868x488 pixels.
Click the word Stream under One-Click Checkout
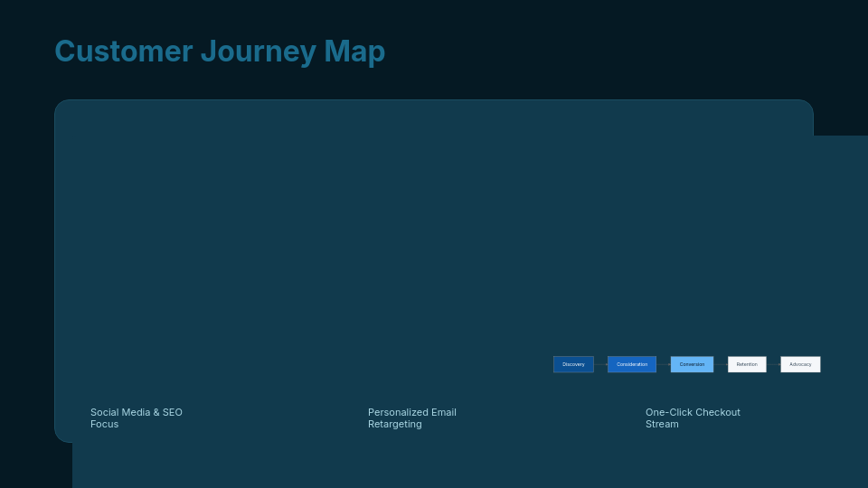click(x=662, y=424)
